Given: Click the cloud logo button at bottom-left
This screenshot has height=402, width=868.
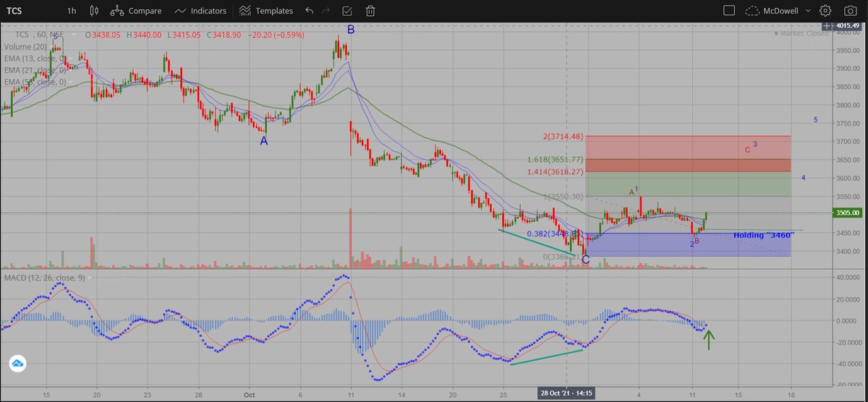Looking at the screenshot, I should pos(17,365).
